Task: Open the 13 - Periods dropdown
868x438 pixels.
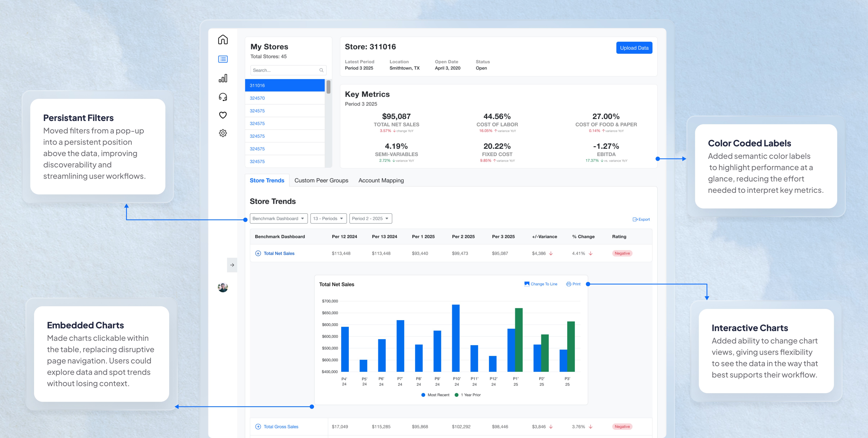Action: click(328, 219)
